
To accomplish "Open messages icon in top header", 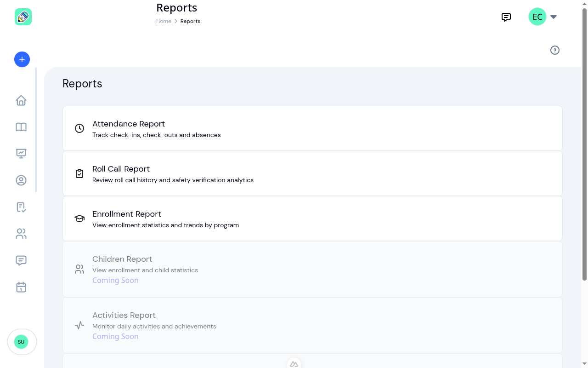I will click(x=506, y=17).
